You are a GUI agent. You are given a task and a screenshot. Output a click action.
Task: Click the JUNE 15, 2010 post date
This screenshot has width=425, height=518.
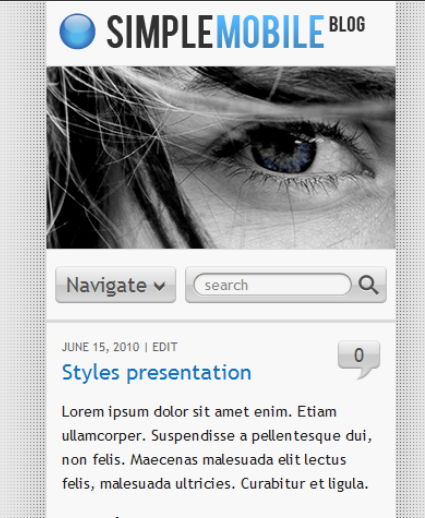coord(100,347)
